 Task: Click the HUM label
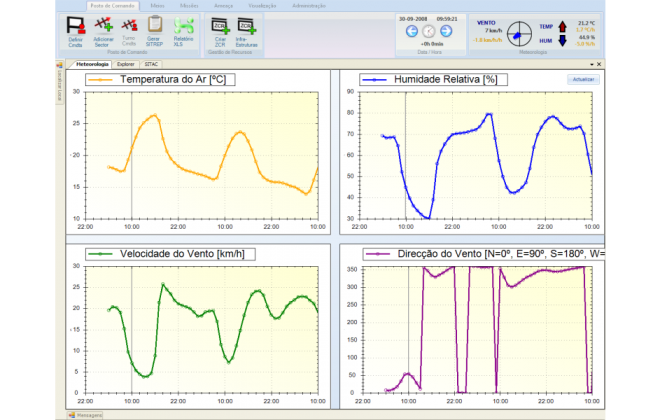pos(546,41)
